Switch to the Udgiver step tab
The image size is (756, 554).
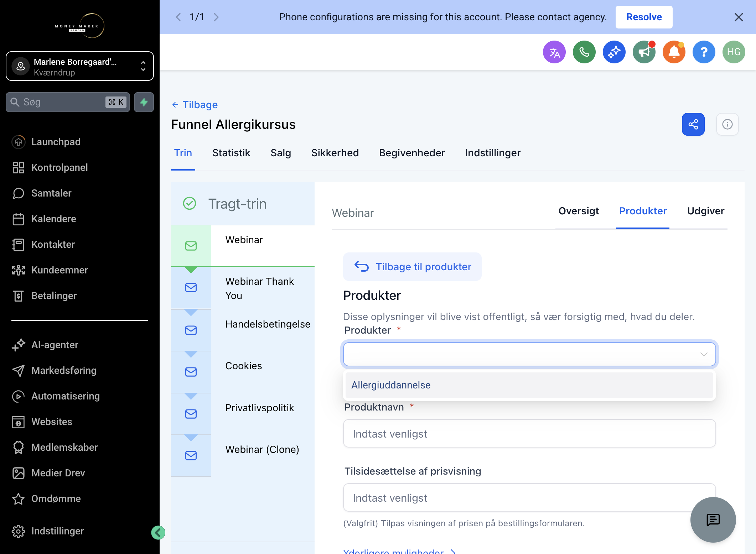[706, 211]
